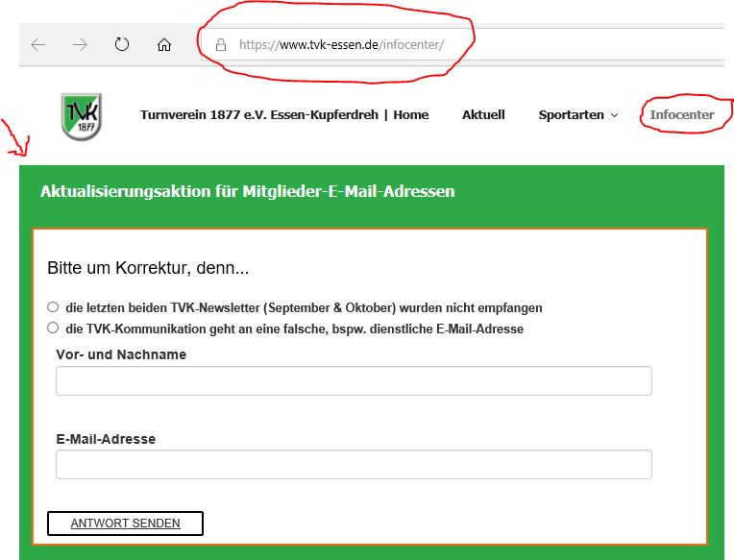Select option communication goes to wrong e-mail address

(x=53, y=328)
